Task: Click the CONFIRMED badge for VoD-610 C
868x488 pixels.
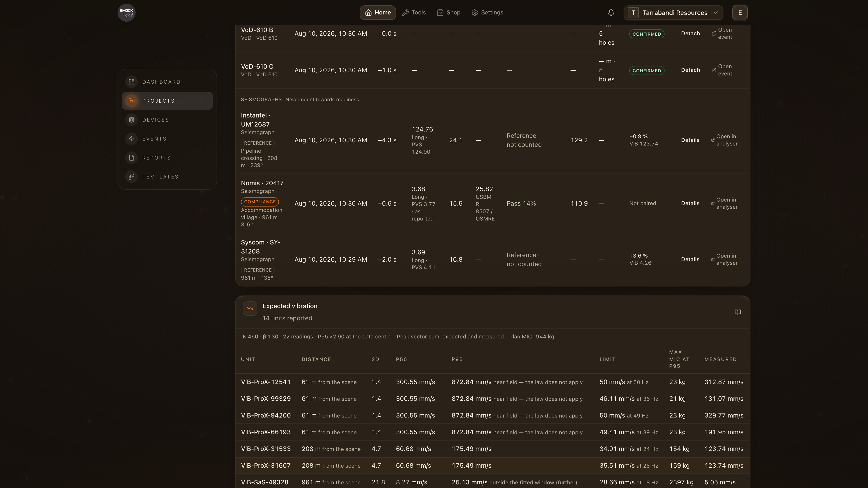Action: pyautogui.click(x=647, y=71)
